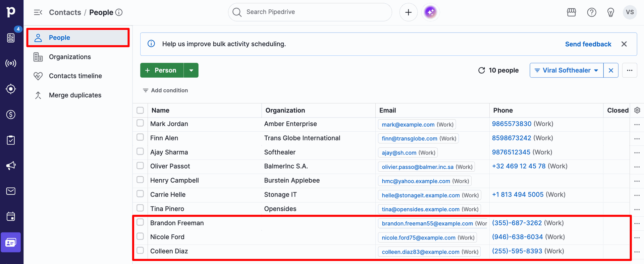The image size is (644, 264).
Task: Click the Send feedback link
Action: click(588, 44)
